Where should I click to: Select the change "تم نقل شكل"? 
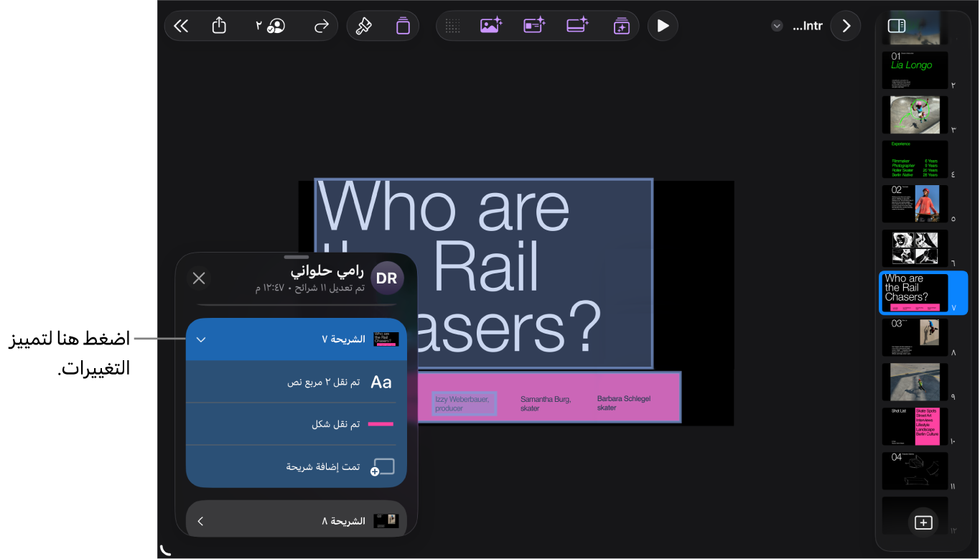297,424
